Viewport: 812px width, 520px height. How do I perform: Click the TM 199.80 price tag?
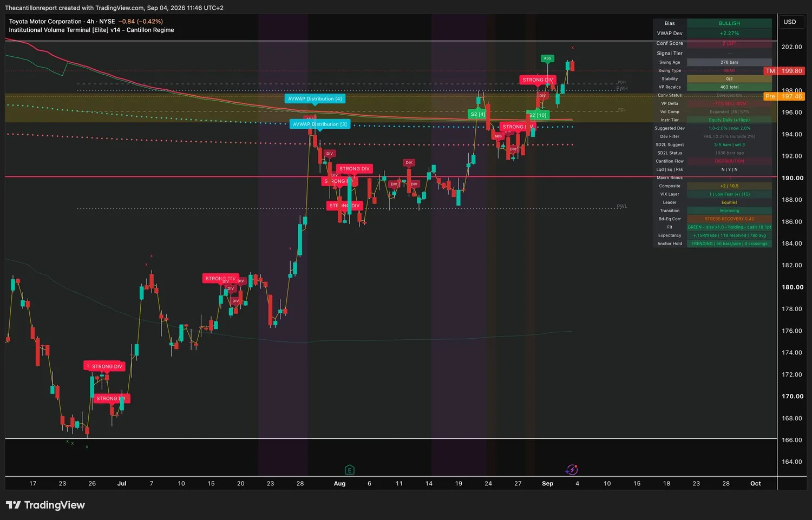tap(783, 71)
